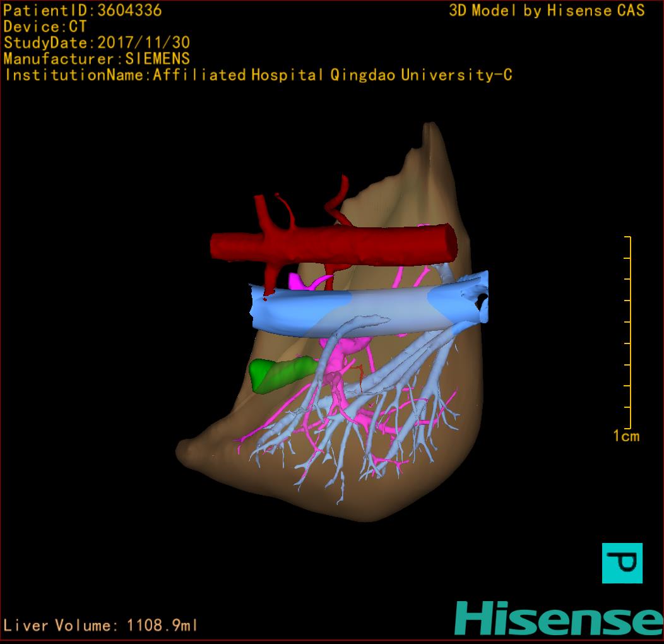The width and height of the screenshot is (664, 644).
Task: Click the InstitutionName text line
Action: pyautogui.click(x=258, y=76)
